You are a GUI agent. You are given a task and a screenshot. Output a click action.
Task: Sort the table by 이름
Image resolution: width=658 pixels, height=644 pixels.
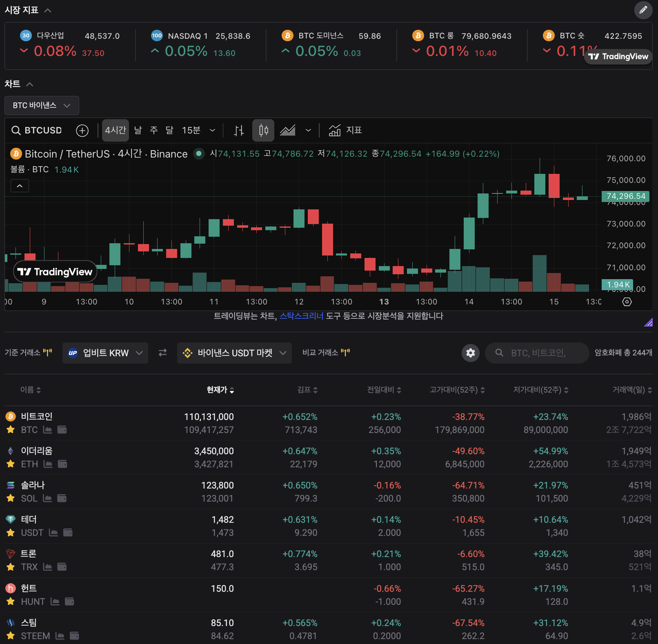click(x=31, y=390)
